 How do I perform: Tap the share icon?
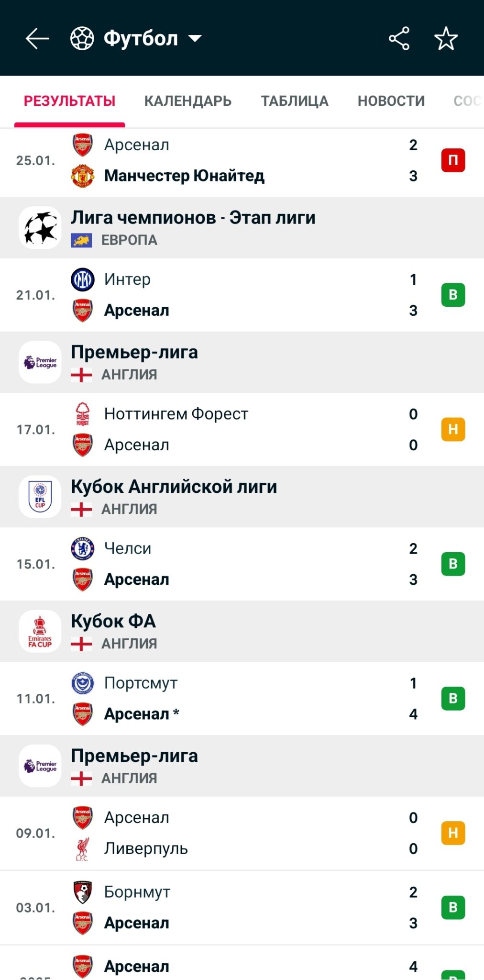[x=399, y=38]
